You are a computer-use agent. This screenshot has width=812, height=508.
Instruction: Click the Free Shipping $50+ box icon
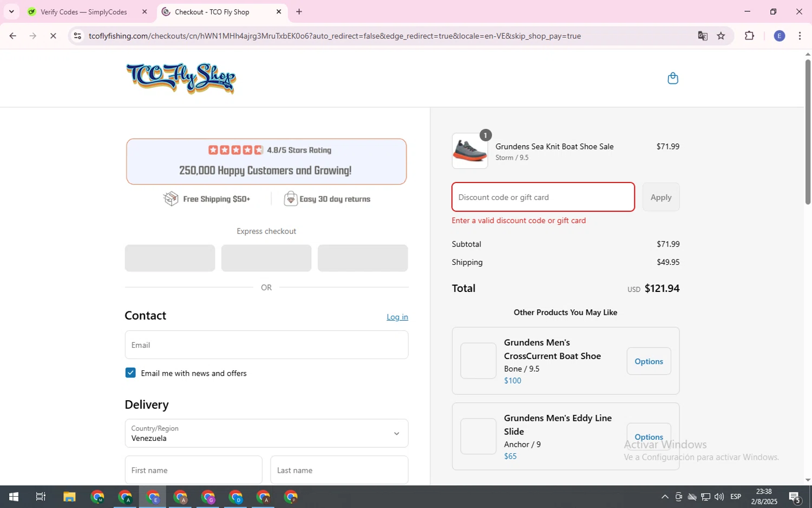click(x=171, y=199)
